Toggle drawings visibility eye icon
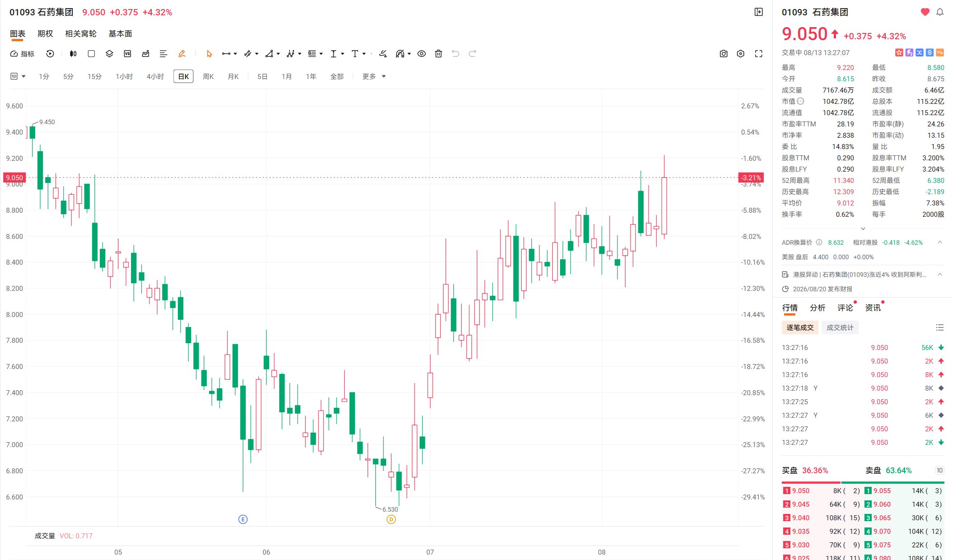The height and width of the screenshot is (560, 953). [x=421, y=54]
